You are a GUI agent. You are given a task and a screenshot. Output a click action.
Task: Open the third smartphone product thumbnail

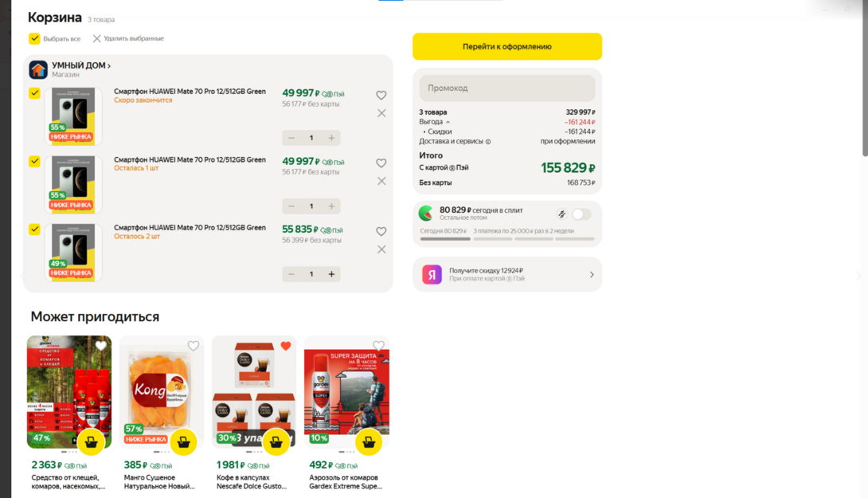click(x=74, y=252)
